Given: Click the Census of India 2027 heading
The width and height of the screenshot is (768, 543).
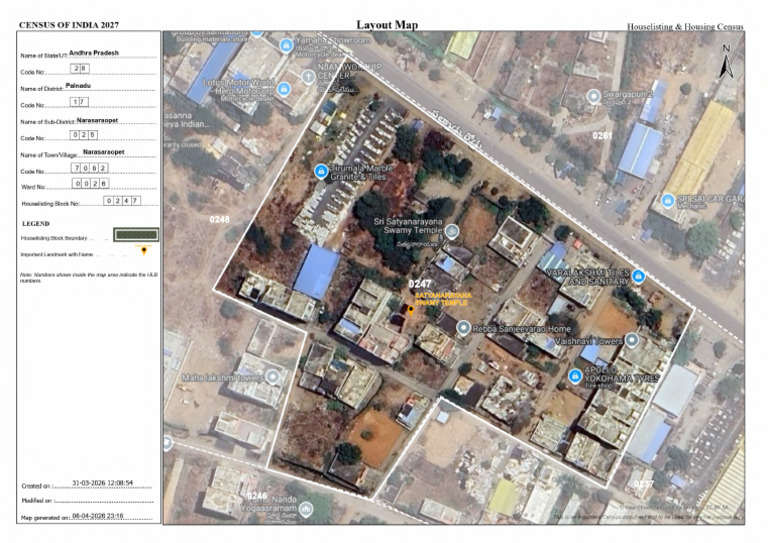Looking at the screenshot, I should tap(69, 25).
